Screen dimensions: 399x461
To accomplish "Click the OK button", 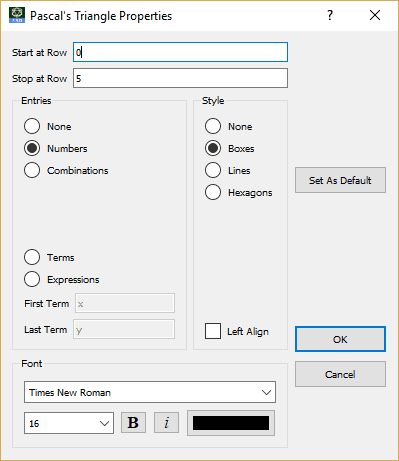I will (340, 339).
